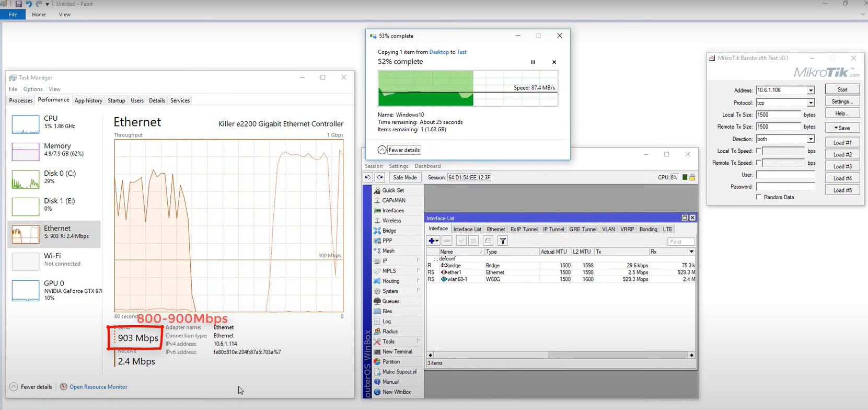Tick the Remote Tx Speed checkbox
This screenshot has height=410, width=868.
[x=759, y=163]
